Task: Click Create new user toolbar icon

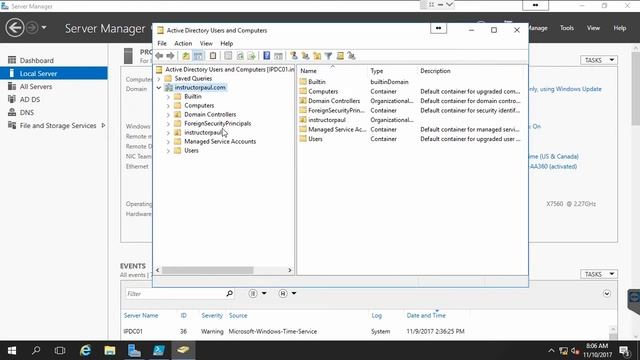Action: [x=293, y=56]
